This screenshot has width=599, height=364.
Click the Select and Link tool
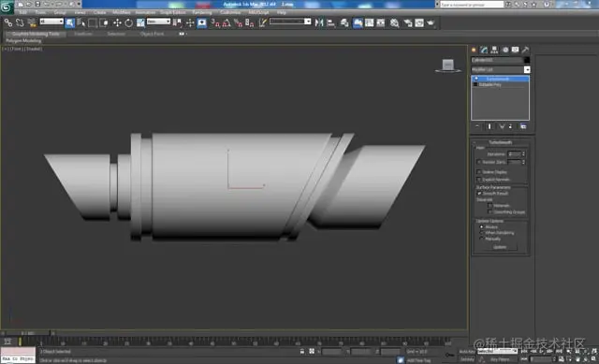[x=8, y=22]
